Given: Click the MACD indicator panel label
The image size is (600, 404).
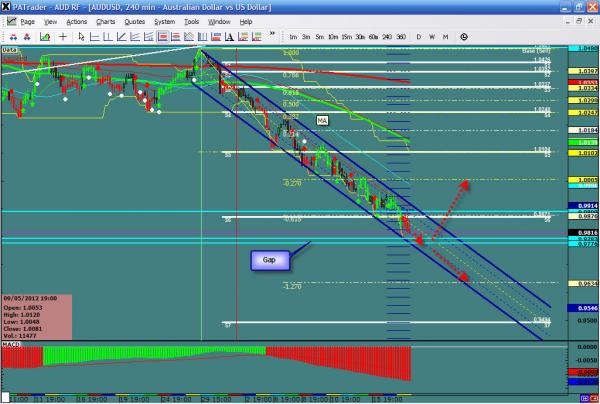Looking at the screenshot, I should coord(11,344).
